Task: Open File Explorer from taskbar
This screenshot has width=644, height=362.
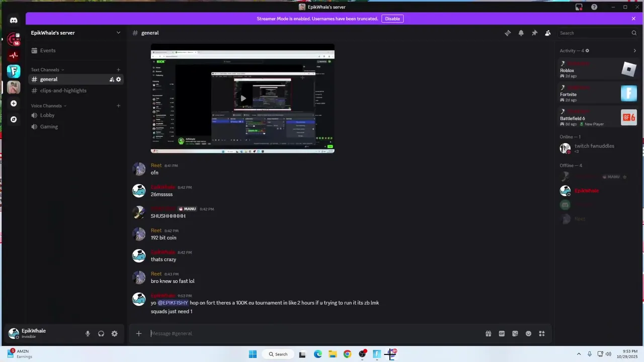Action: (x=333, y=354)
